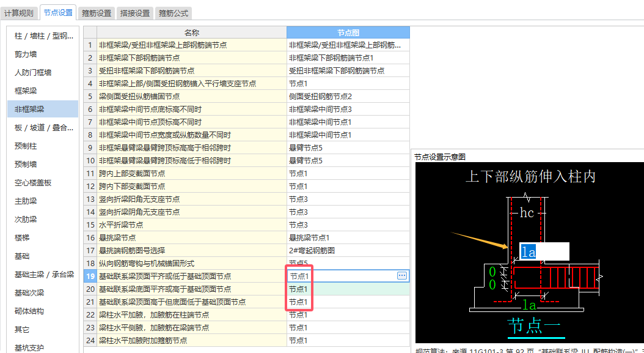Select 次肋梁 in the sidebar
The image size is (644, 353).
(43, 219)
